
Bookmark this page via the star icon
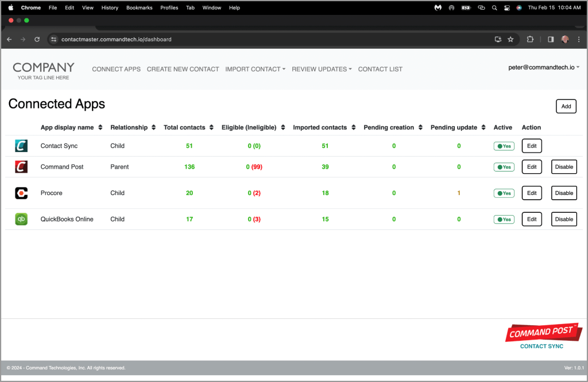pos(510,39)
